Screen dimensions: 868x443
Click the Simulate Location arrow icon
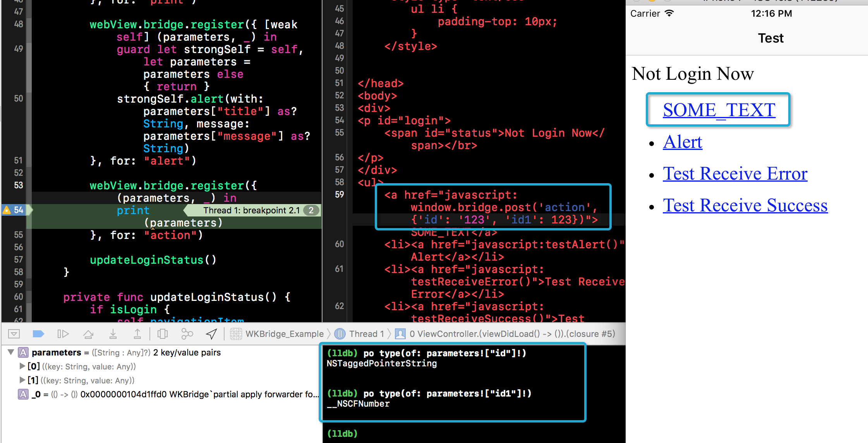tap(211, 334)
